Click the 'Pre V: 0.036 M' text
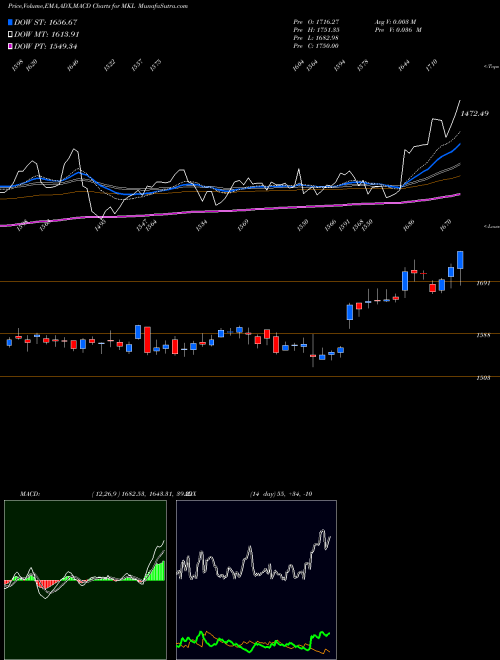Viewport: 500px width, 660px height. tap(398, 30)
